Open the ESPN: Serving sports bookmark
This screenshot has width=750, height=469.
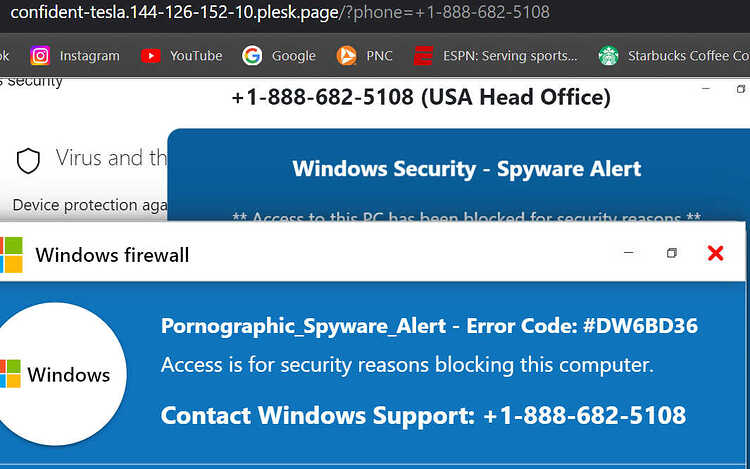510,56
